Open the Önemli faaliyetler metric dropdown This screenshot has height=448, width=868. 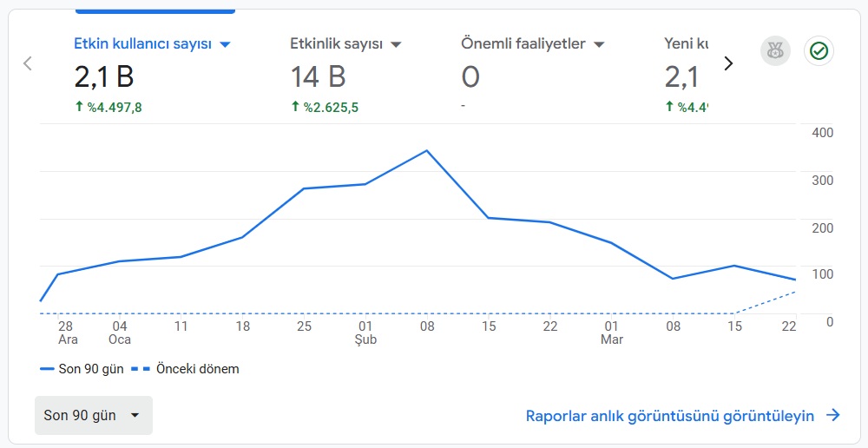[x=599, y=45]
